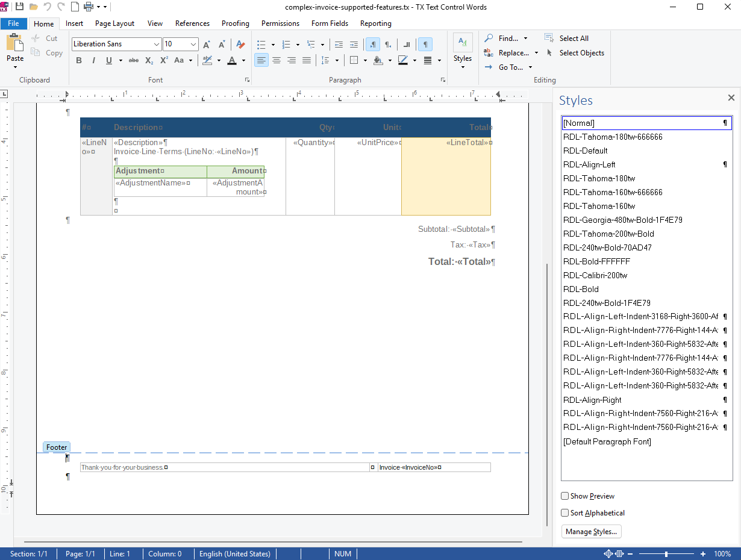The height and width of the screenshot is (560, 741).
Task: Increase paragraph indent
Action: pos(354,44)
